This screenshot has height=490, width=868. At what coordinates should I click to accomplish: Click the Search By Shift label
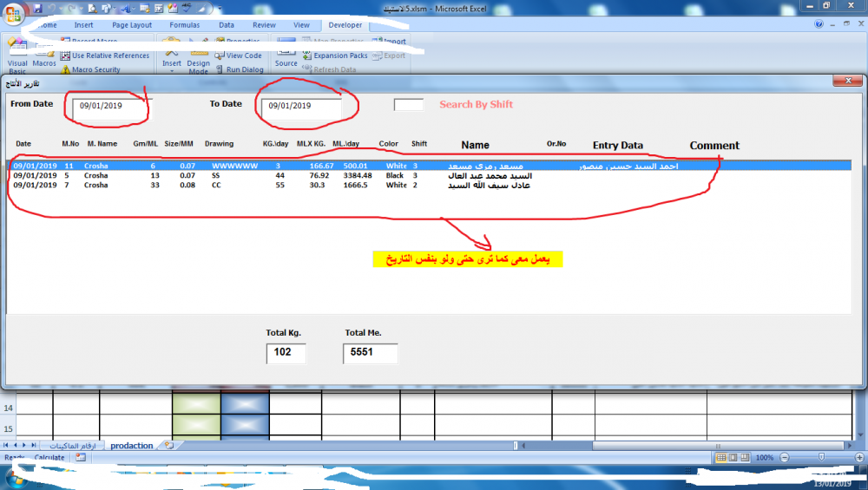point(476,105)
